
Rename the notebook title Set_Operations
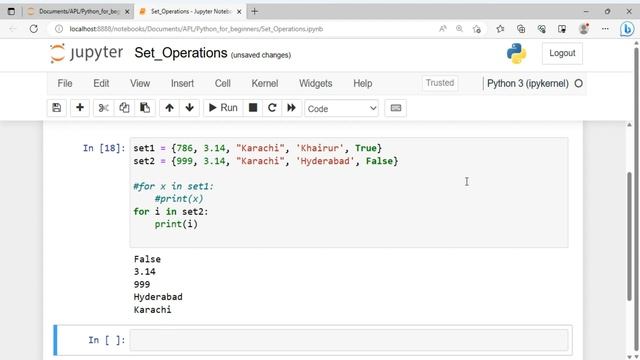coord(181,53)
